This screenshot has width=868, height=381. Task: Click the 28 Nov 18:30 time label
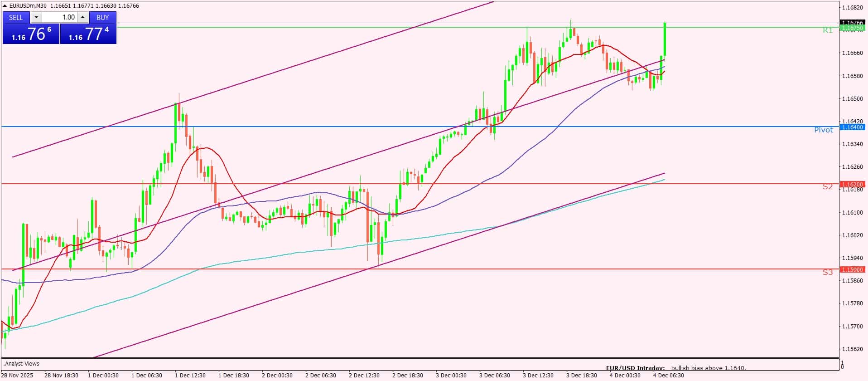(x=61, y=376)
